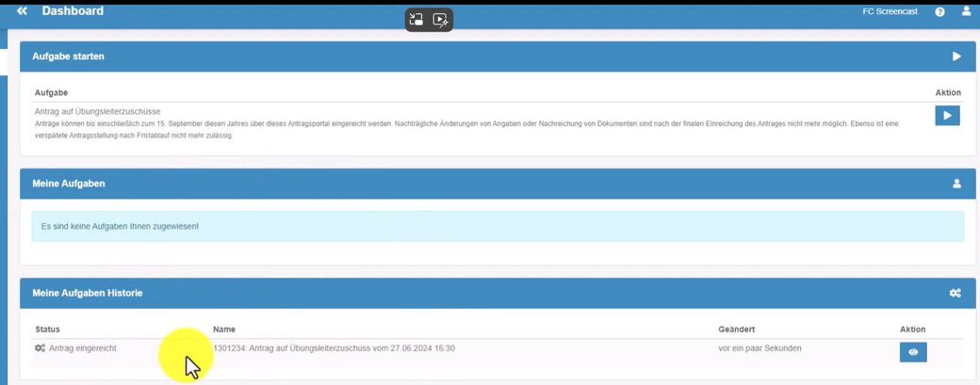Image resolution: width=980 pixels, height=385 pixels.
Task: Click gears status icon beside Antrag eingereicht
Action: (40, 348)
